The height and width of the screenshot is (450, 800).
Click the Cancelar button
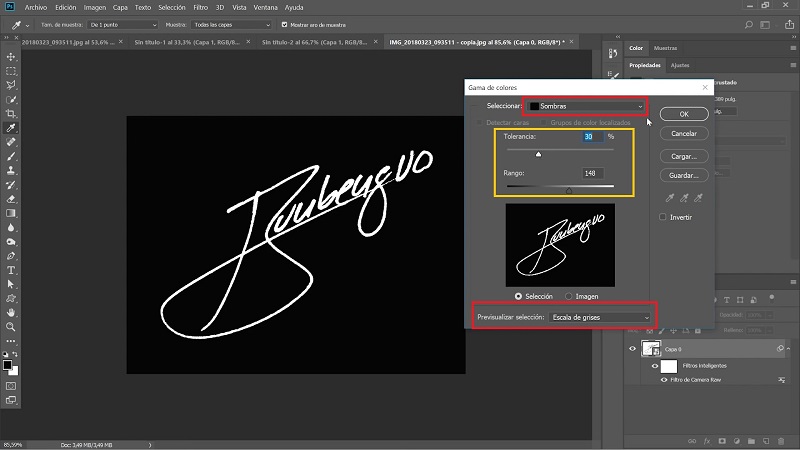pyautogui.click(x=684, y=133)
